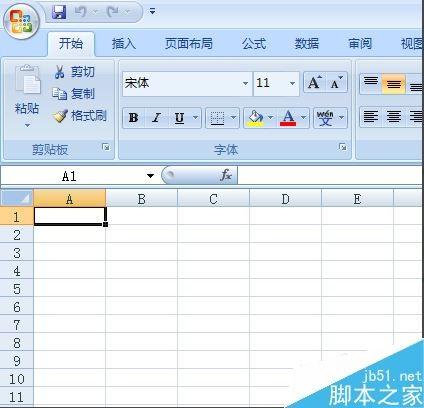Increase font size with the large A icon
The height and width of the screenshot is (408, 424).
[x=314, y=83]
